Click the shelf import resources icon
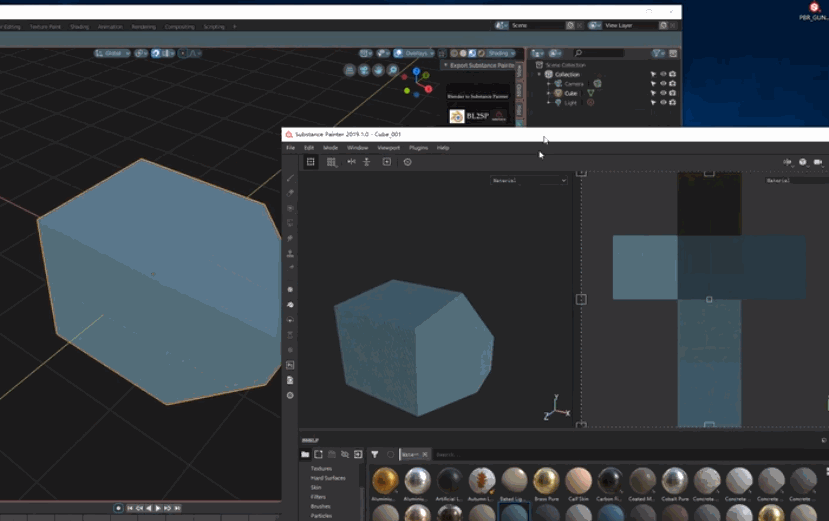The width and height of the screenshot is (829, 521). [358, 454]
